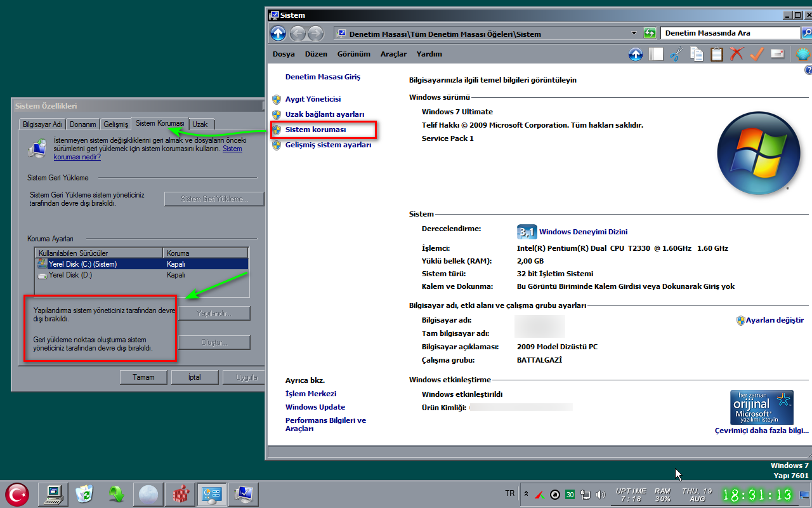The width and height of the screenshot is (812, 508).
Task: Click the red X Delete toolbar icon
Action: 737,54
